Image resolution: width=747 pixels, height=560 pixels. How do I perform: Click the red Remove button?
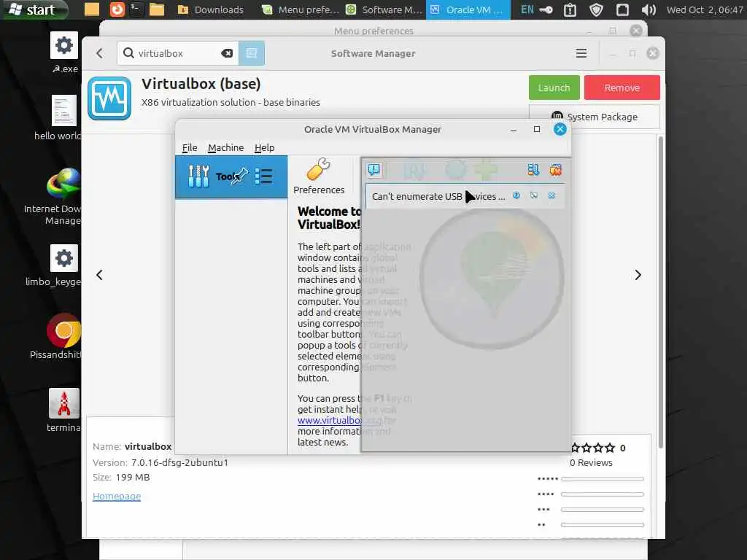[x=622, y=87]
